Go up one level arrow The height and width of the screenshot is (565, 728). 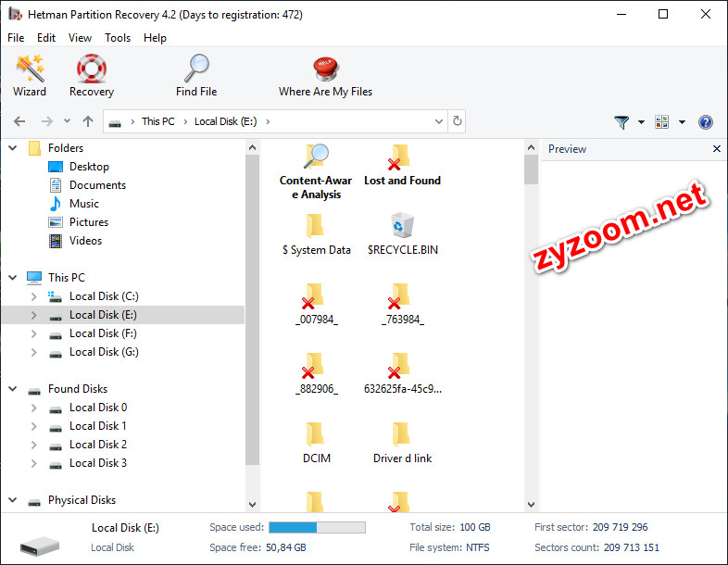88,121
